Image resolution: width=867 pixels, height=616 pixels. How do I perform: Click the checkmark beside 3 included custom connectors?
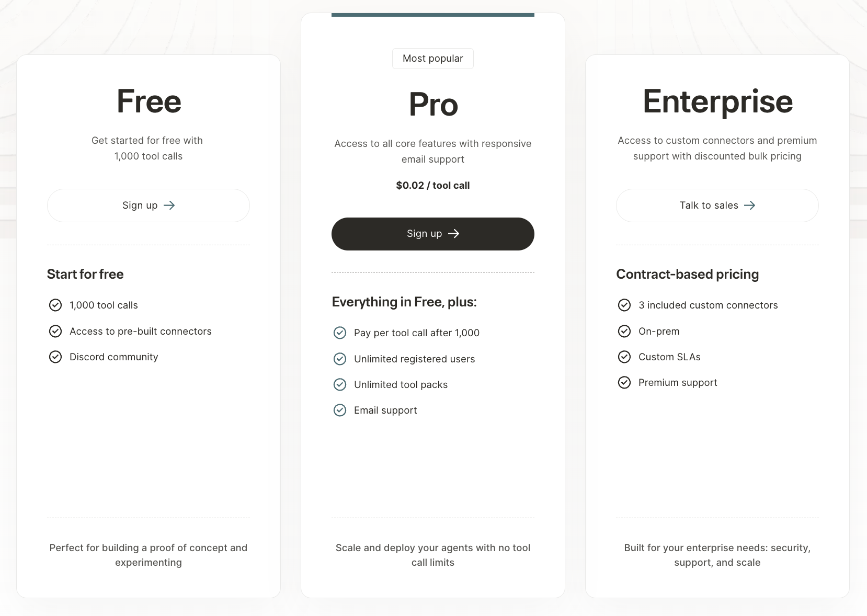625,305
